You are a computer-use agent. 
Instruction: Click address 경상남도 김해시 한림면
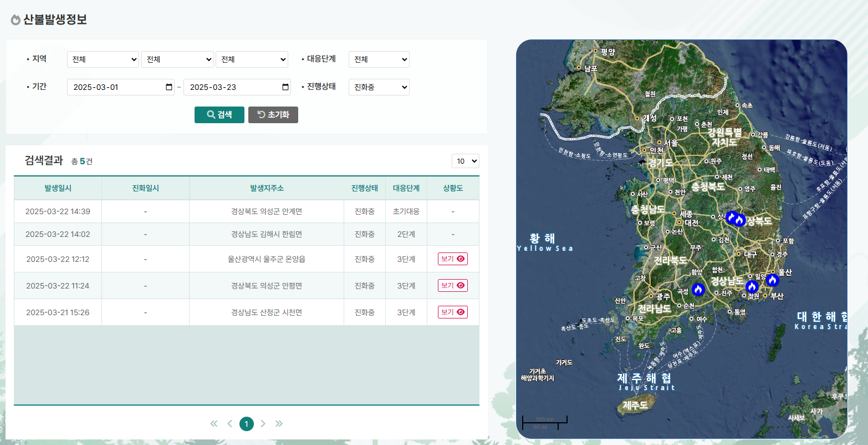pos(267,234)
